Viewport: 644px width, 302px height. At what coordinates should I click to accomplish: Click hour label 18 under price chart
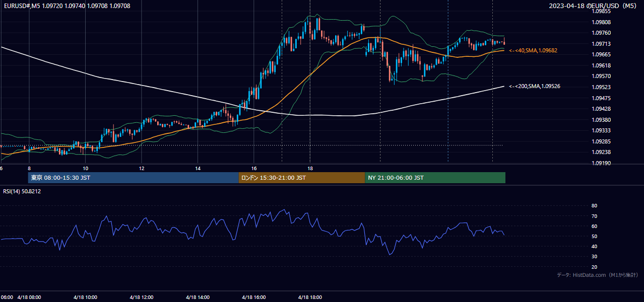(310, 168)
